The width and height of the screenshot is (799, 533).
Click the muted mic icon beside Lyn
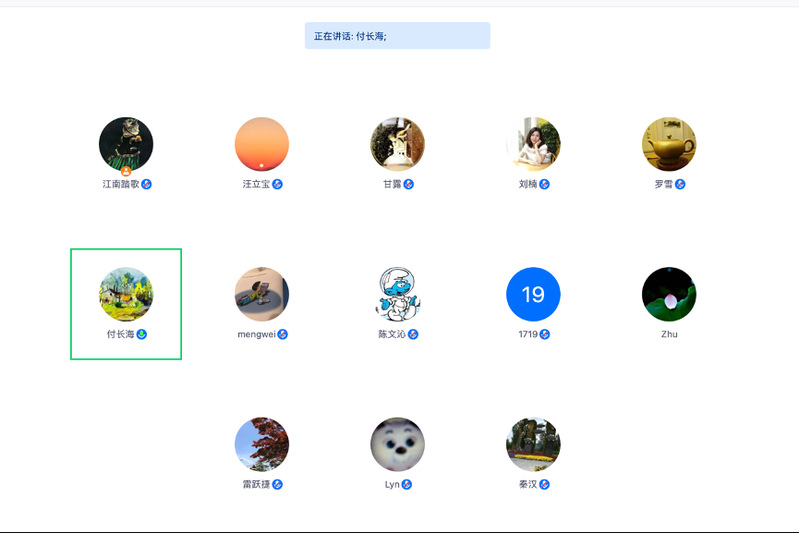(x=407, y=484)
